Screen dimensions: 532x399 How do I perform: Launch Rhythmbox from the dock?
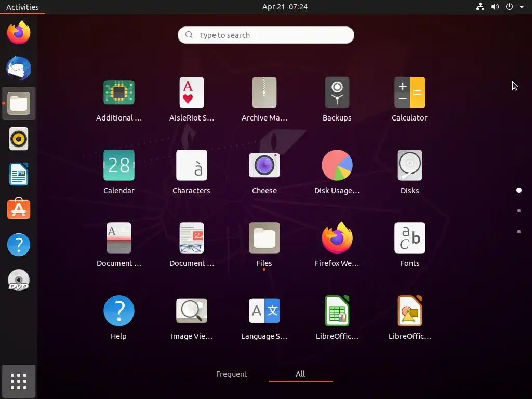pos(19,139)
